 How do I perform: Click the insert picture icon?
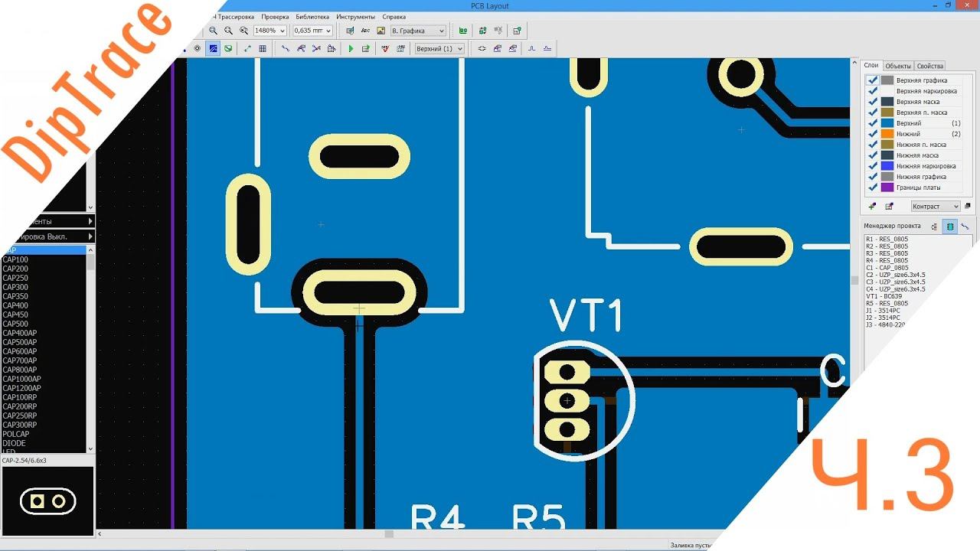point(381,31)
